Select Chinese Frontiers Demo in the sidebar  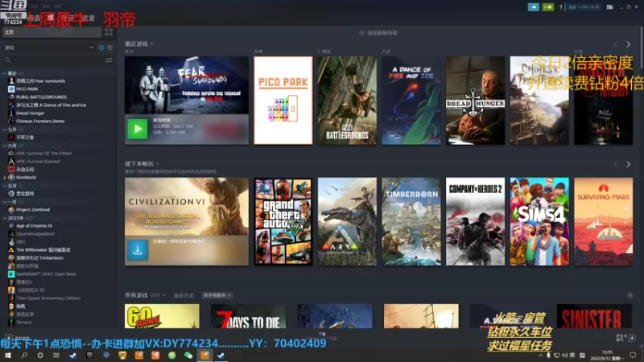click(40, 121)
